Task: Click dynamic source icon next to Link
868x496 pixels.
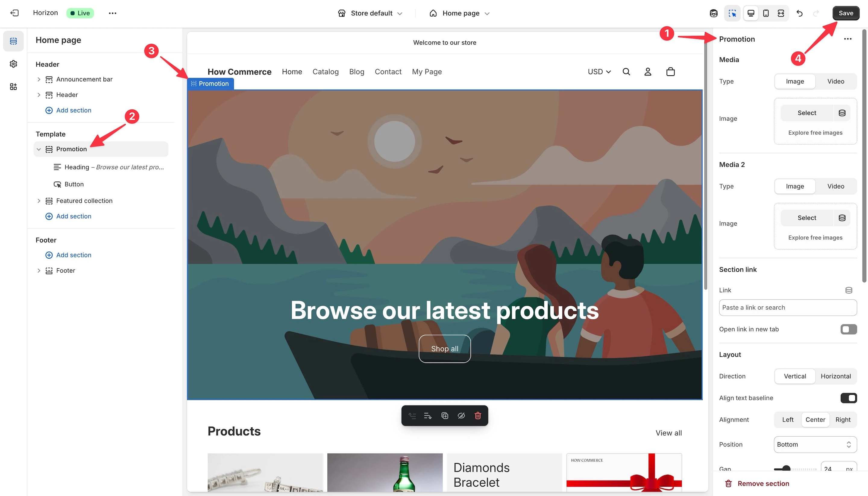Action: (849, 290)
